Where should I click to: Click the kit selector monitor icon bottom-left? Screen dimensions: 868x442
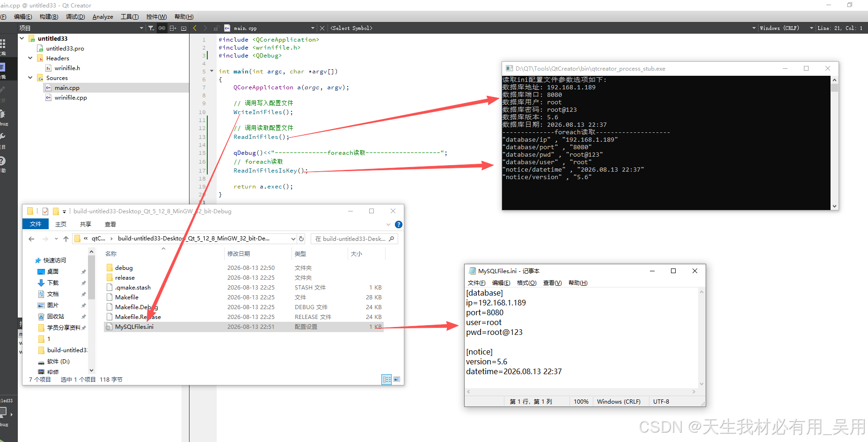click(3, 413)
